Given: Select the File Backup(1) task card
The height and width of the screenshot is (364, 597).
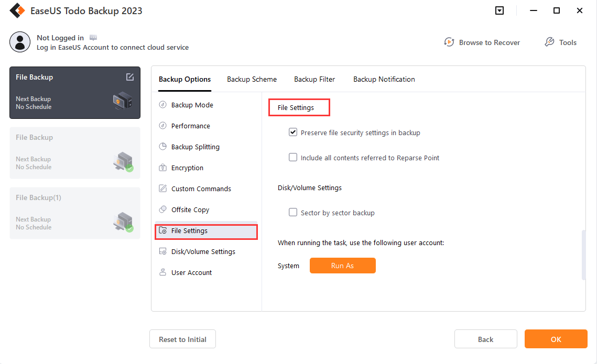Looking at the screenshot, I should tap(75, 213).
